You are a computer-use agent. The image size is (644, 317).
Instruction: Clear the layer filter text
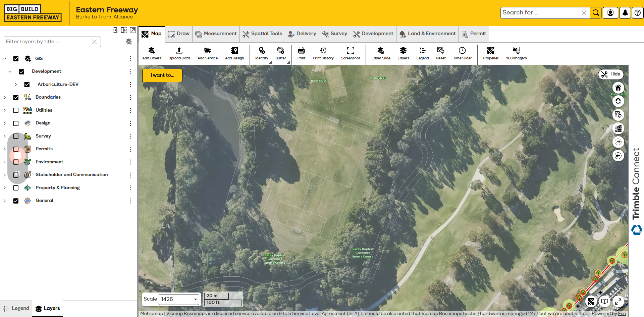(x=94, y=42)
